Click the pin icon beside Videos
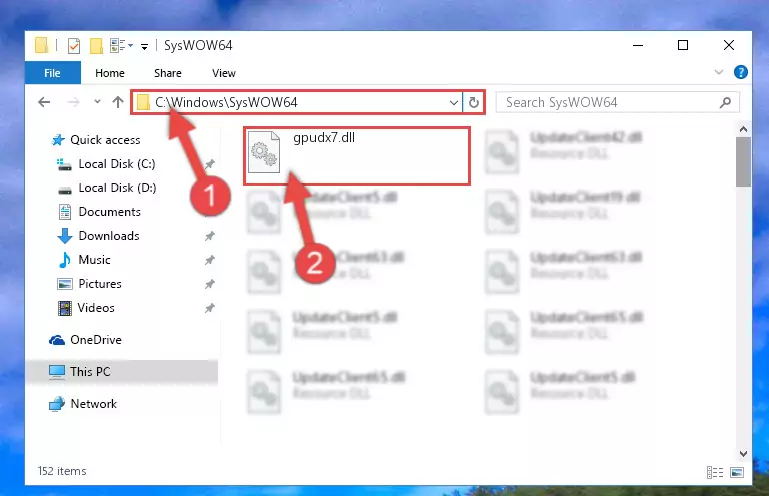Image resolution: width=769 pixels, height=496 pixels. (209, 308)
